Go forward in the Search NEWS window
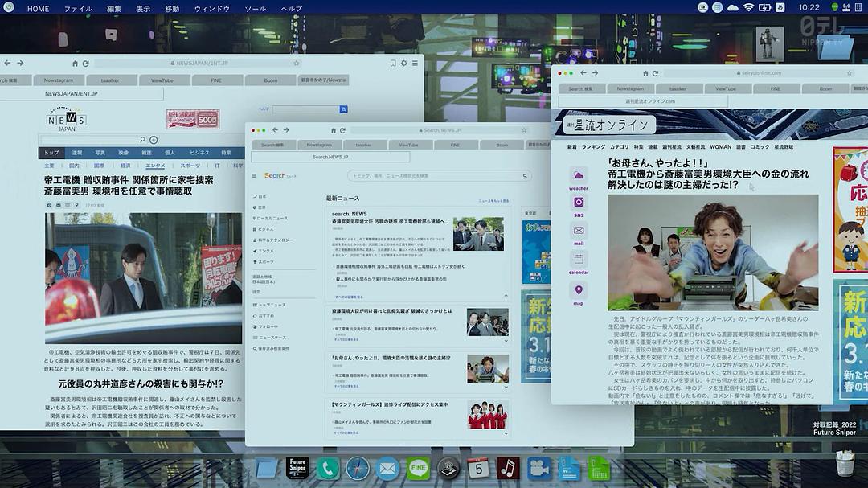Image resolution: width=868 pixels, height=488 pixels. click(x=286, y=130)
